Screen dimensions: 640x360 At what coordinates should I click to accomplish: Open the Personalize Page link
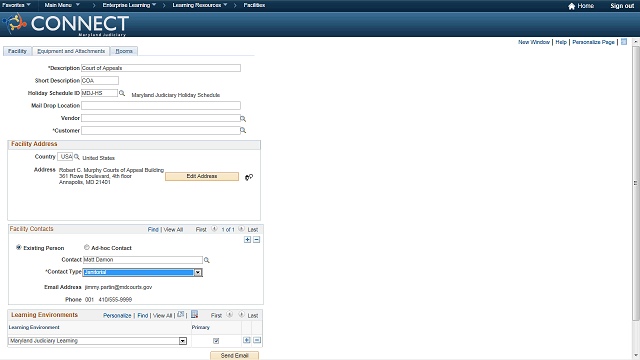pos(593,42)
